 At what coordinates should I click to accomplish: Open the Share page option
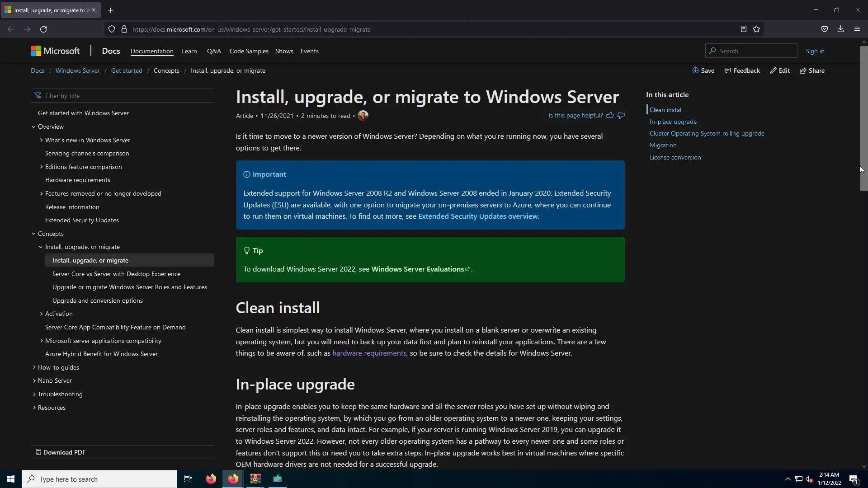812,70
